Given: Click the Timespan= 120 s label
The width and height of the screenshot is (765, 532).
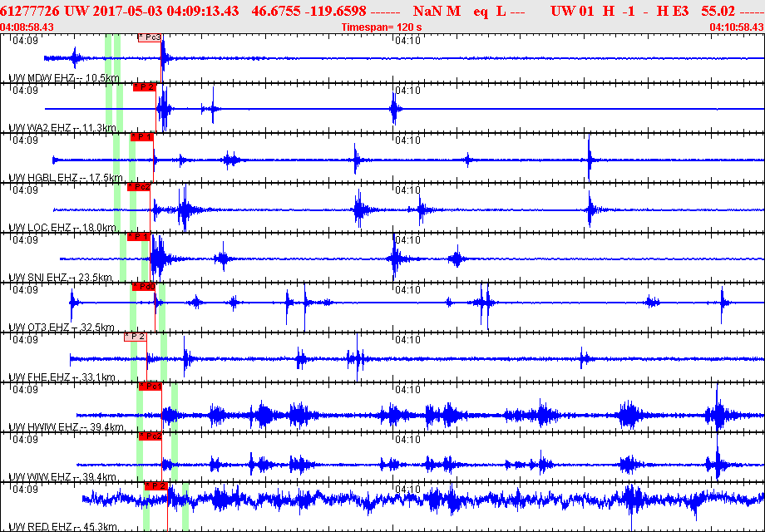Looking at the screenshot, I should [382, 27].
